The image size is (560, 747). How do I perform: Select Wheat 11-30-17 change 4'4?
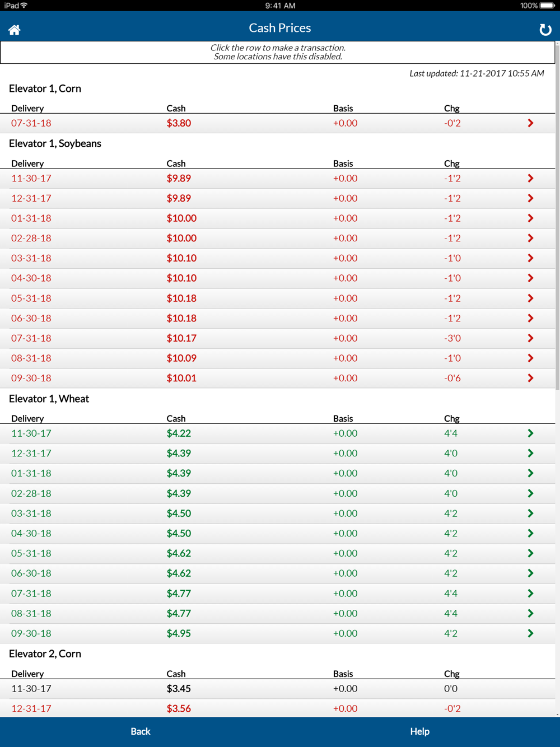451,433
